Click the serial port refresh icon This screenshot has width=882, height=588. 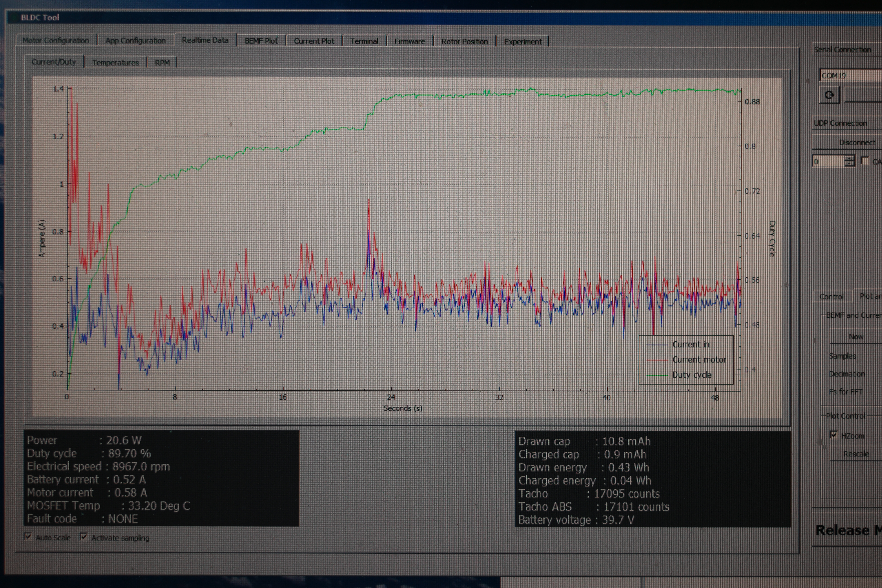click(x=829, y=95)
